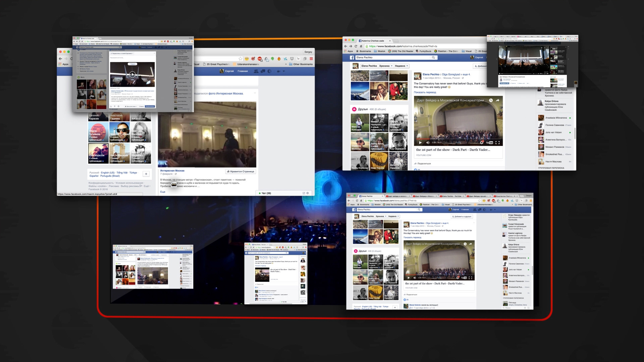This screenshot has width=644, height=362.
Task: Click new message compose icon beside Чат (39)
Action: 304,193
